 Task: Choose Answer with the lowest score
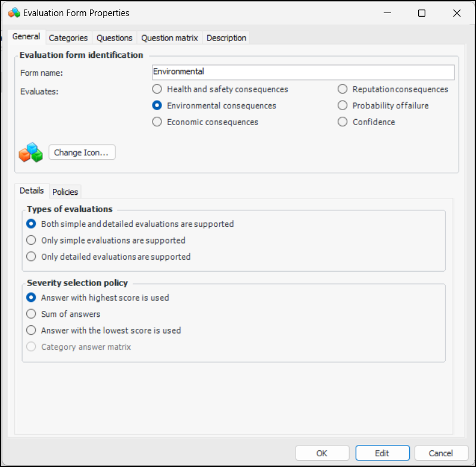tap(32, 330)
